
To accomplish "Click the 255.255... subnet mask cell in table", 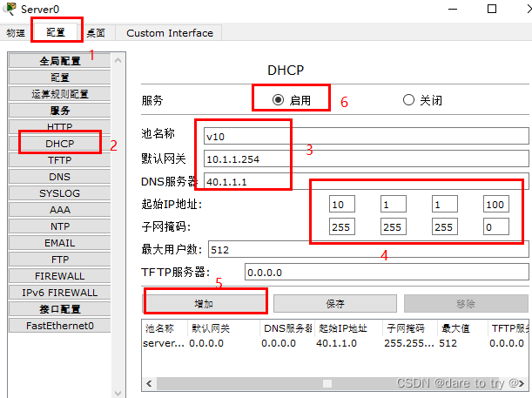I will 409,343.
